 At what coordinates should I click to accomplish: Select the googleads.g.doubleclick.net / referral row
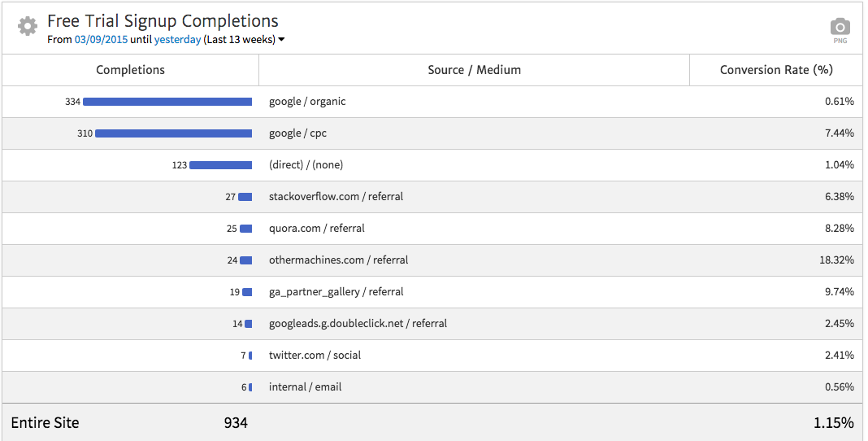(358, 324)
